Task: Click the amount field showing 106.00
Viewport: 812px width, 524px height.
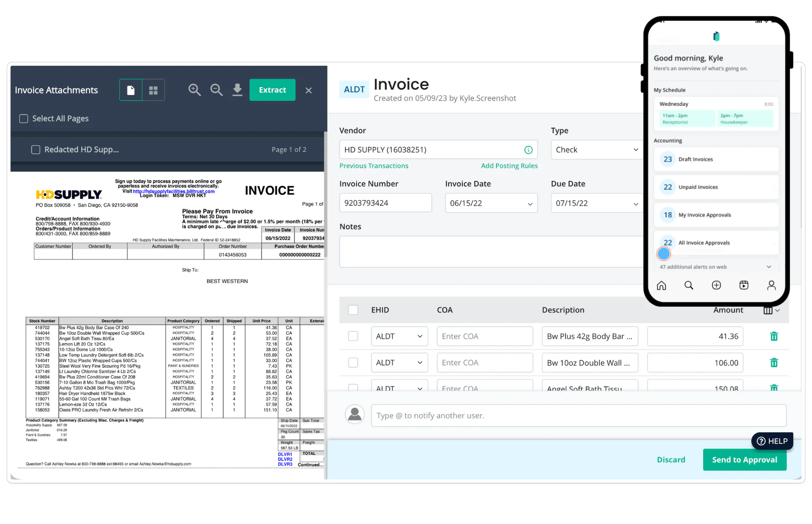Action: [x=695, y=363]
